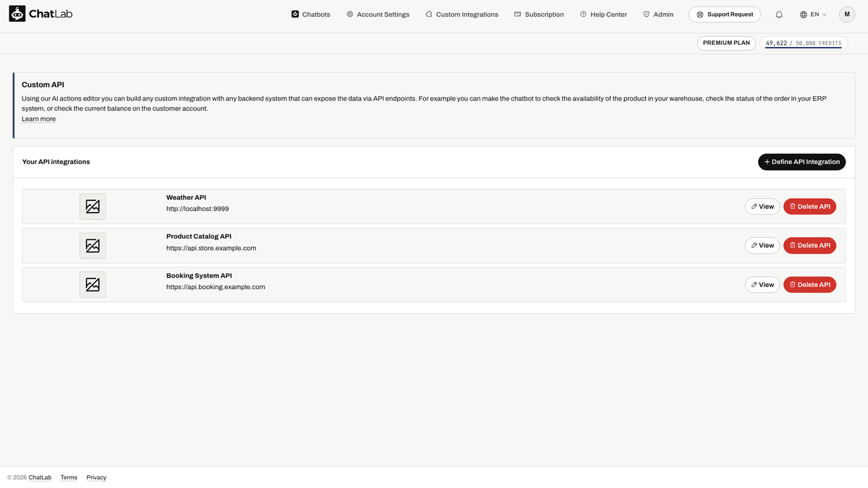
Task: Open the Privacy footer link
Action: [x=96, y=478]
